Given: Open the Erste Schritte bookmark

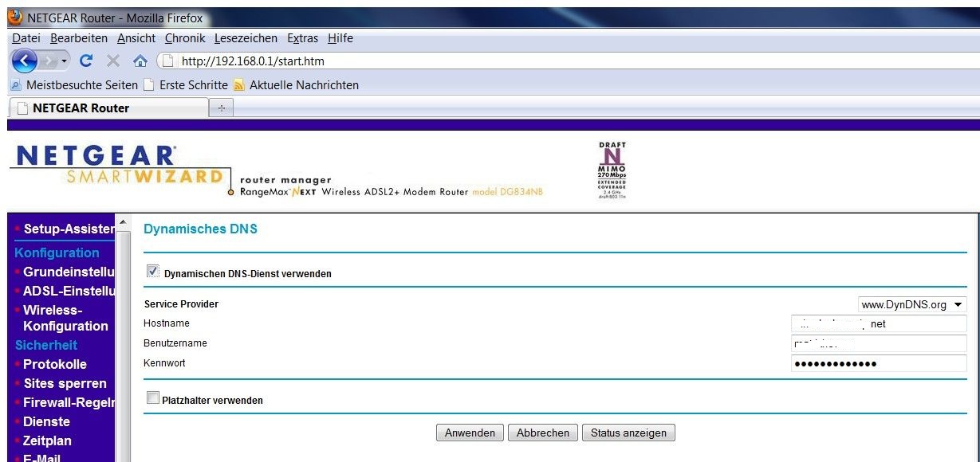Looking at the screenshot, I should (194, 84).
